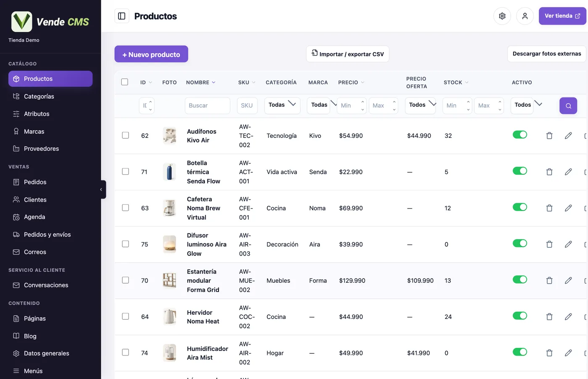Viewport: 588px width, 379px height.
Task: Toggle active switch for Audífonos Kivo Air
Action: tap(520, 134)
